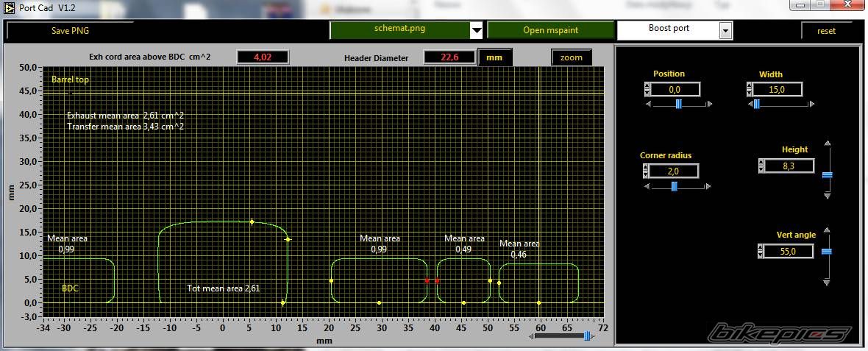Screen dimensions: 868x351
Task: Expand the Boost port selector dropdown
Action: [x=725, y=30]
